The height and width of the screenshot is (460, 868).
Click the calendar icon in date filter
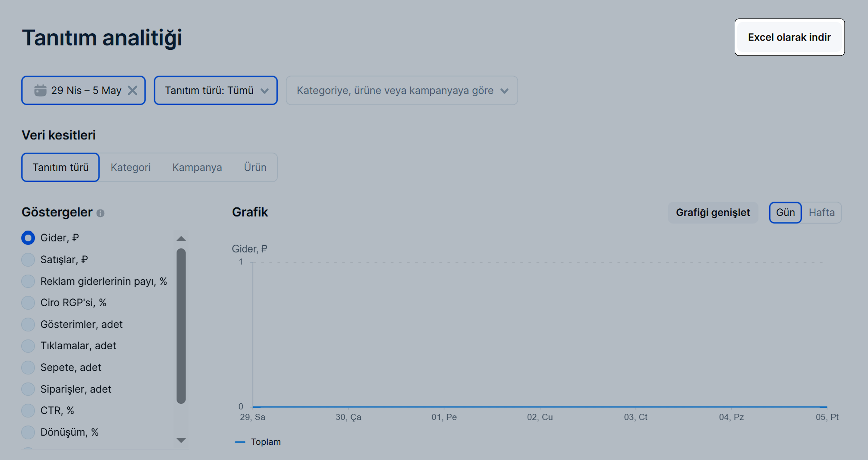click(40, 90)
